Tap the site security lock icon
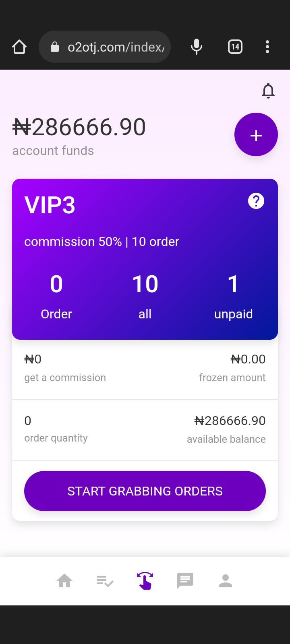Screen dimensions: 290x644 (x=55, y=47)
